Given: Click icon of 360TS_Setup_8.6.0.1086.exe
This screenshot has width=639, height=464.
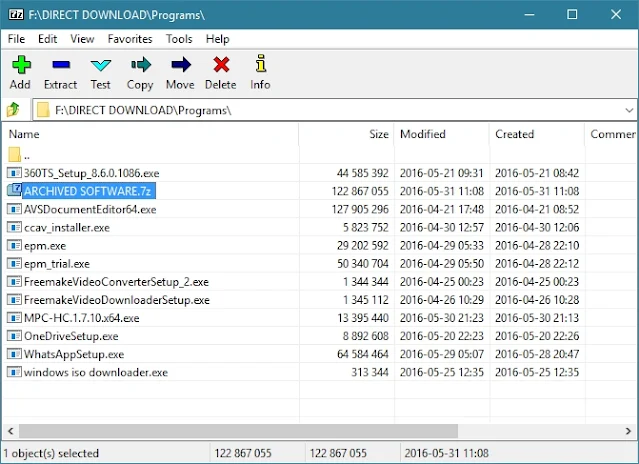Looking at the screenshot, I should click(14, 173).
